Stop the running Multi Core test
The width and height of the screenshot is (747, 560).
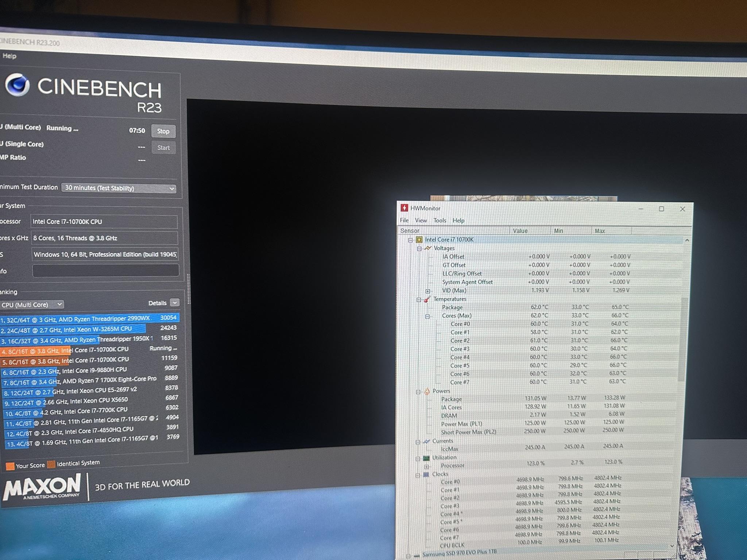(163, 131)
